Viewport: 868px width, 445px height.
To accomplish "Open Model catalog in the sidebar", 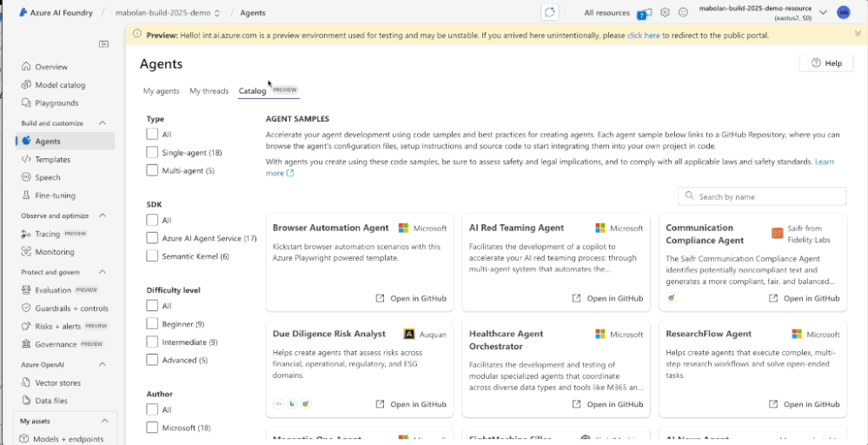I will coord(60,85).
